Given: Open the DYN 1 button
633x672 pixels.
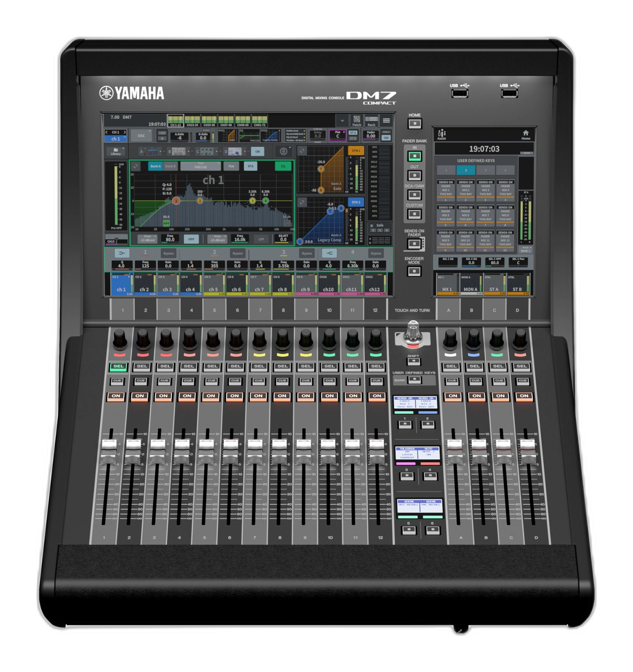Looking at the screenshot, I should tap(355, 150).
